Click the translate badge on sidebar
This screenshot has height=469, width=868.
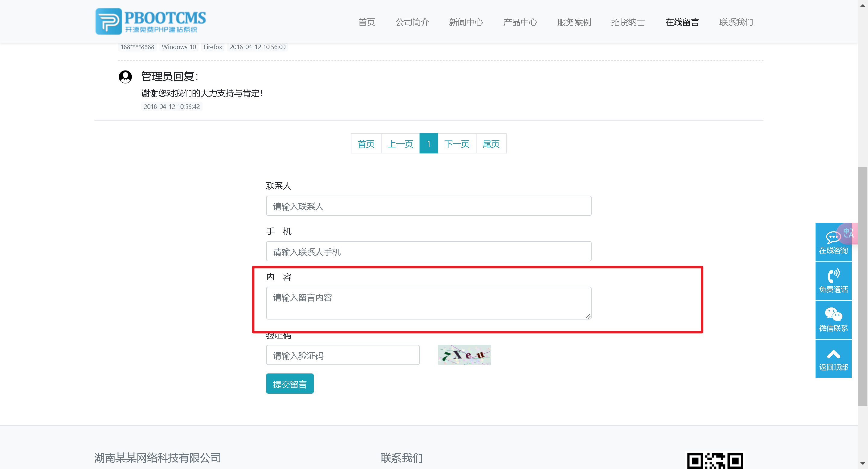pos(849,232)
